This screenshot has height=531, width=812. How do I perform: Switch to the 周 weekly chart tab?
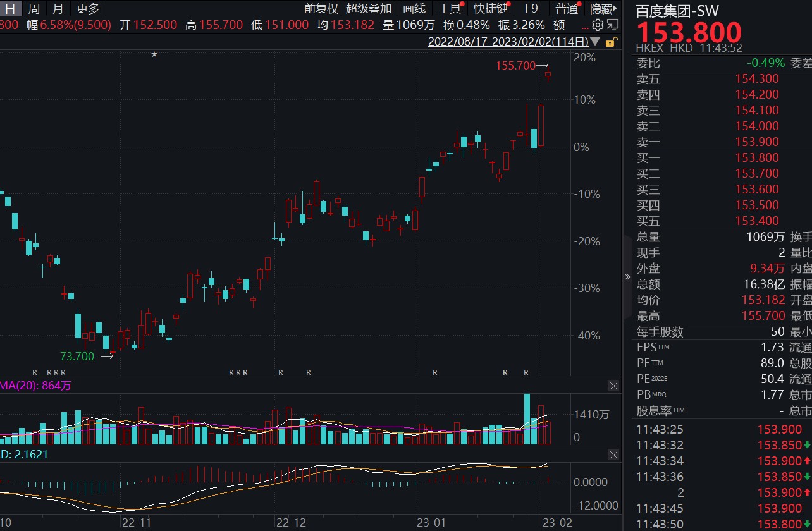point(34,9)
